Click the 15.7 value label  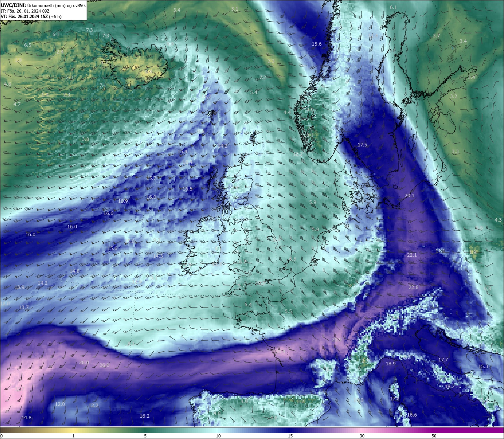(151, 178)
